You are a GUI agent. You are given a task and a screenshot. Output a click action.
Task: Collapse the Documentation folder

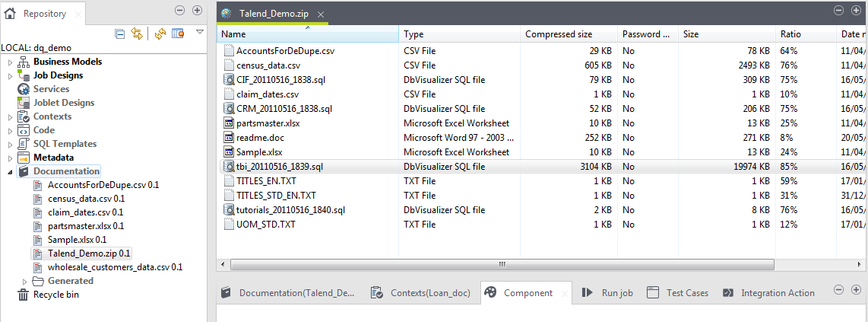[10, 171]
